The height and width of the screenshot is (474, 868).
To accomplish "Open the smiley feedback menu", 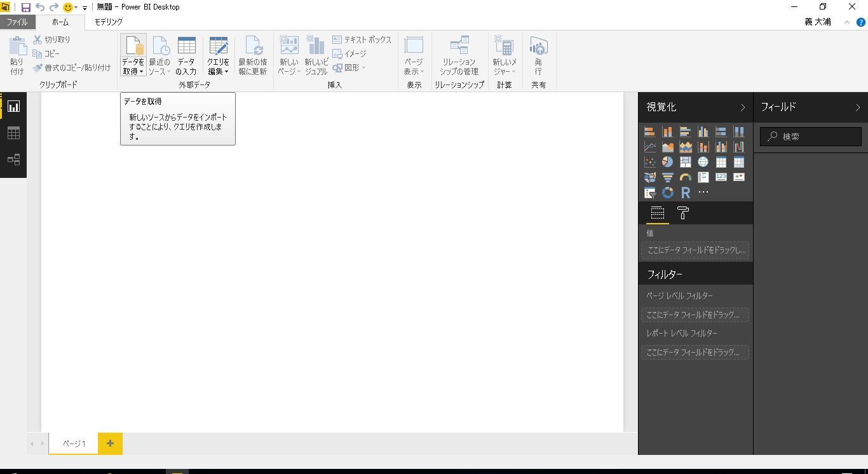I will 70,8.
